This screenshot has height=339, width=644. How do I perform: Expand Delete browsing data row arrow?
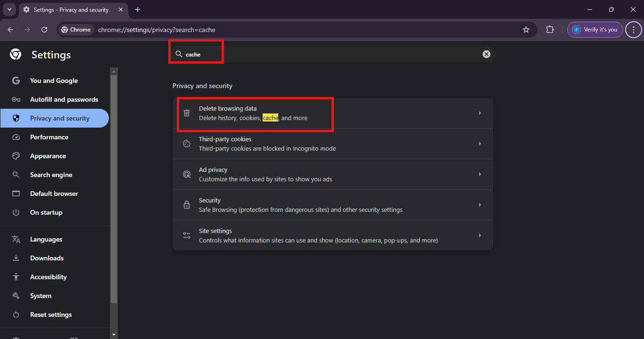(x=480, y=113)
